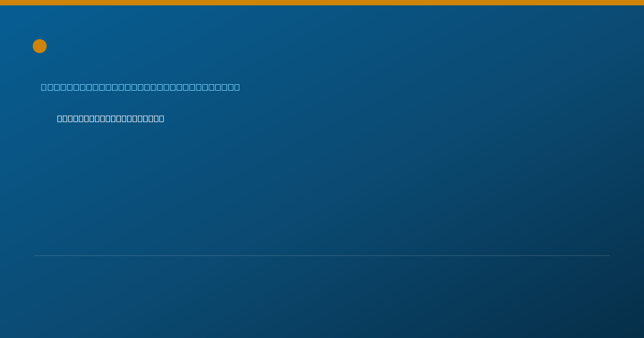The width and height of the screenshot is (644, 338).
Task: Click the first box of the light blue text line
Action: 44,87
